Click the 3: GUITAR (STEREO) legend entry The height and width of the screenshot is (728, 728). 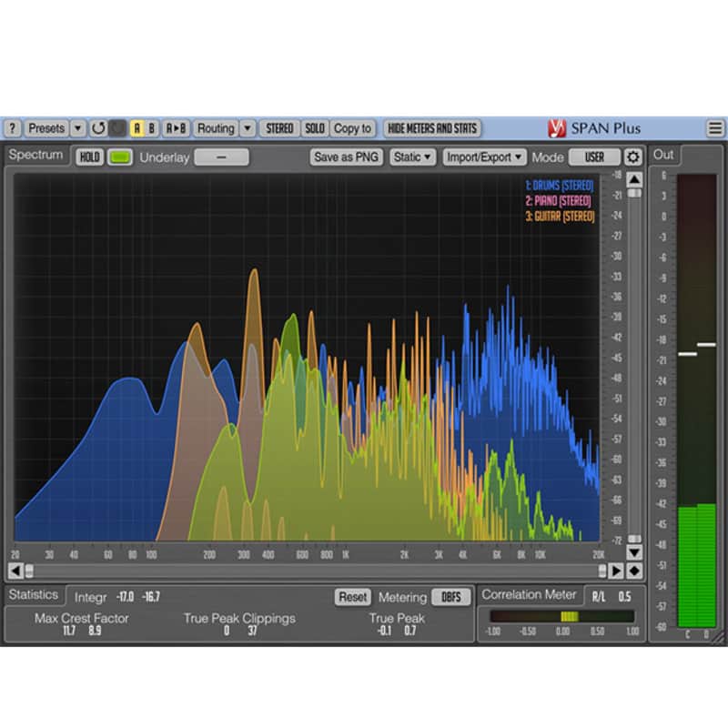(560, 217)
